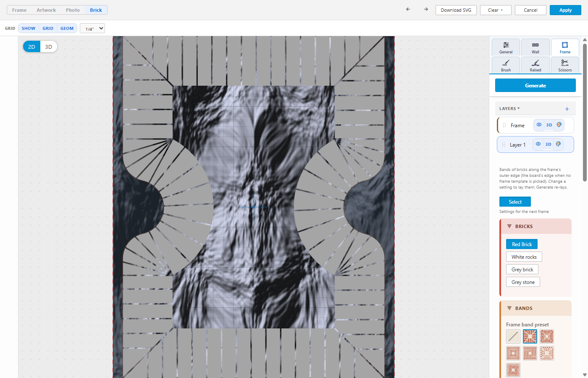Select the Frame tool panel
The width and height of the screenshot is (588, 378).
pos(565,47)
